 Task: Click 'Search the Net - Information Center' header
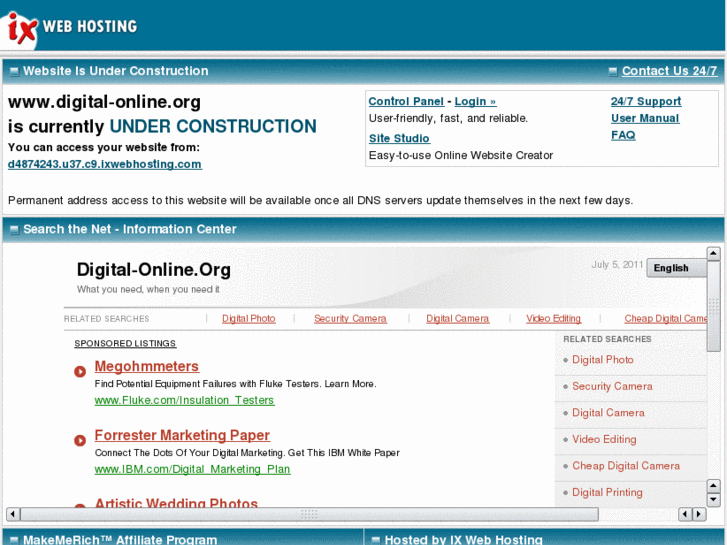pyautogui.click(x=130, y=229)
